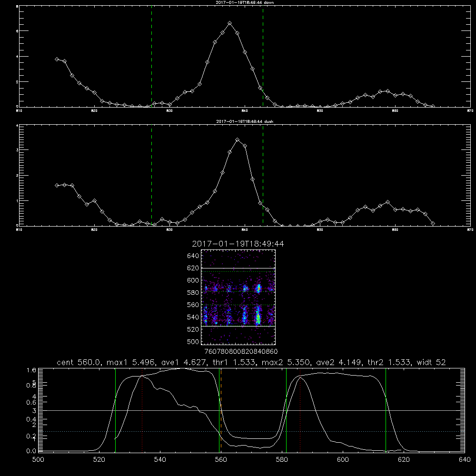This screenshot has height=476, width=476.
Task: Click the 'max2 5.350' value
Action: tap(286, 362)
